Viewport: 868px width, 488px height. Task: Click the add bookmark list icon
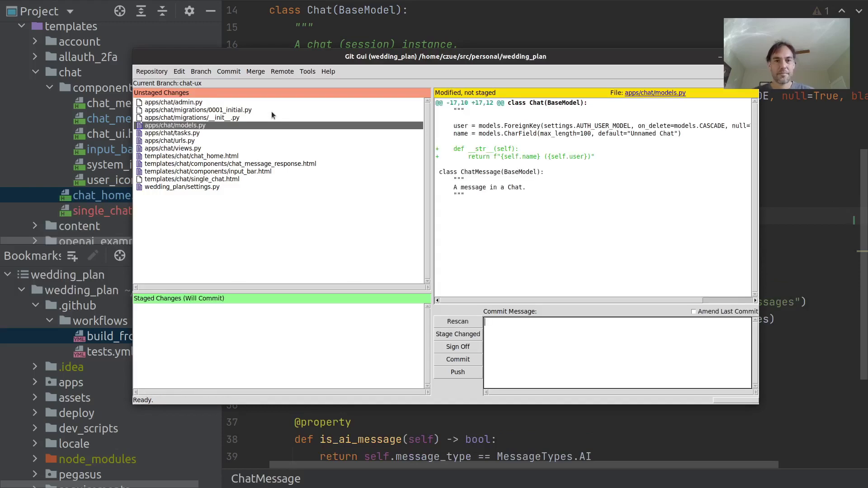[x=72, y=256]
